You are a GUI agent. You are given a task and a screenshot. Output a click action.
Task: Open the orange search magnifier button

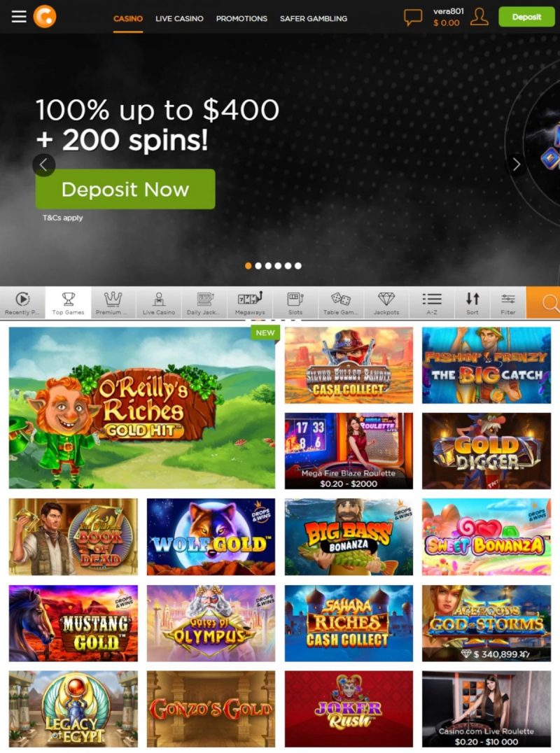pos(543,303)
